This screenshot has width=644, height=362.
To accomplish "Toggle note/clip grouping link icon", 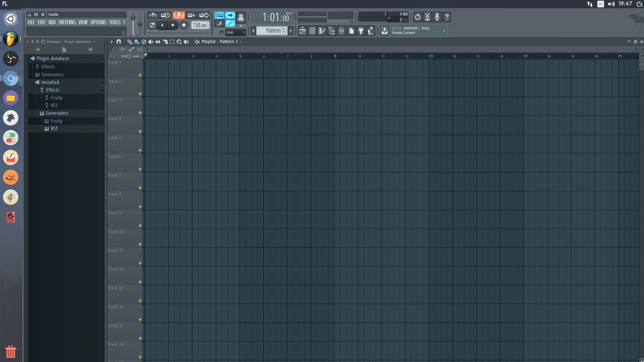I will [230, 24].
